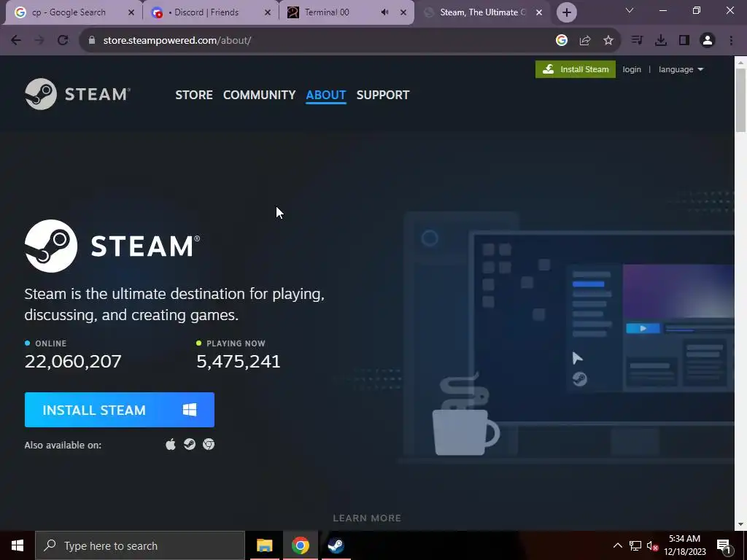Choose the Apple macOS download icon
The height and width of the screenshot is (560, 747).
(x=171, y=444)
